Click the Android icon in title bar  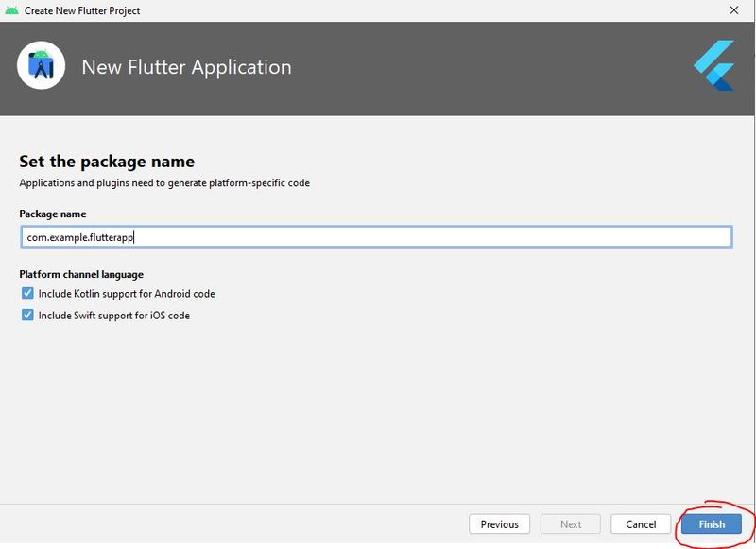point(11,10)
